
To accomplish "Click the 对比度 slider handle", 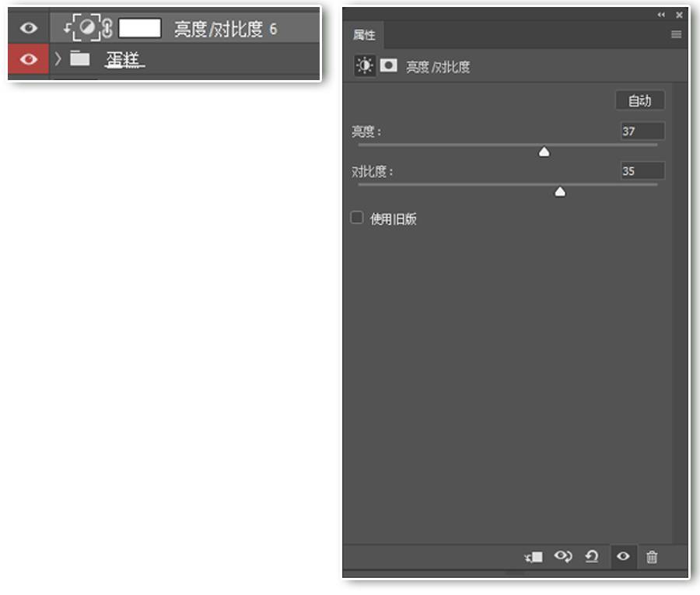I will [560, 191].
